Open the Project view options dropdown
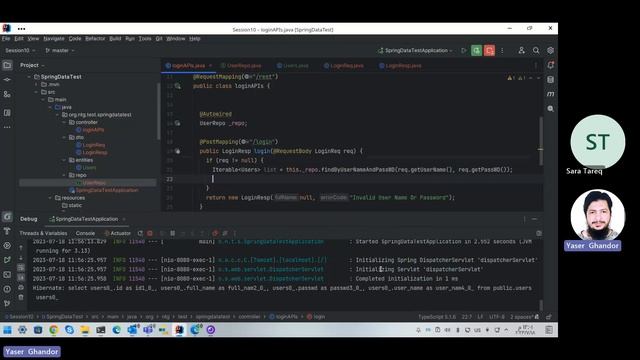Viewport: 640px width, 360px height. click(x=32, y=65)
